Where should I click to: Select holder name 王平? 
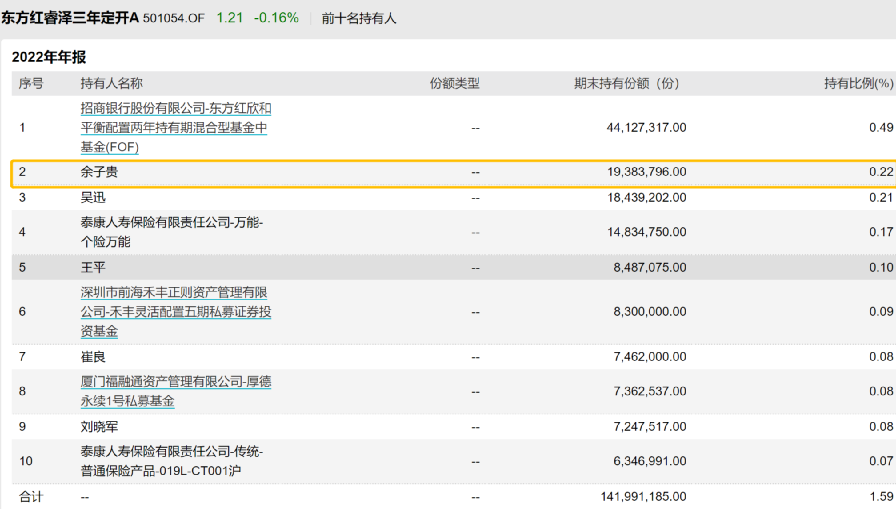tap(93, 267)
